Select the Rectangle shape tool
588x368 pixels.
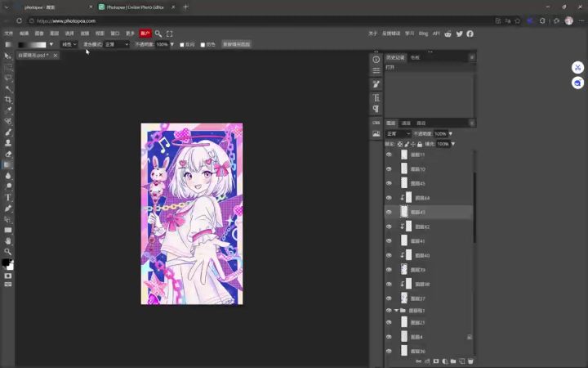pyautogui.click(x=7, y=230)
